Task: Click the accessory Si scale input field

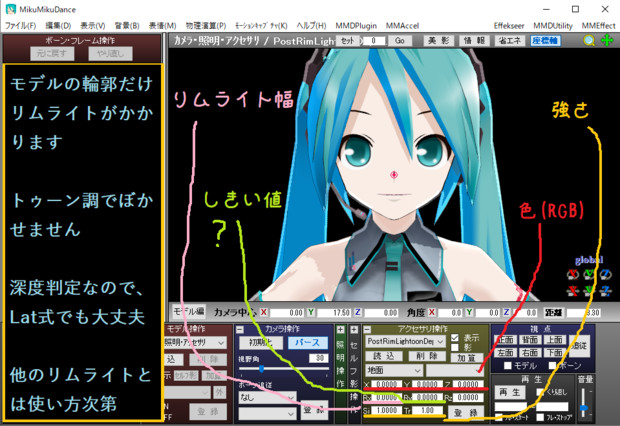Action: pyautogui.click(x=387, y=411)
